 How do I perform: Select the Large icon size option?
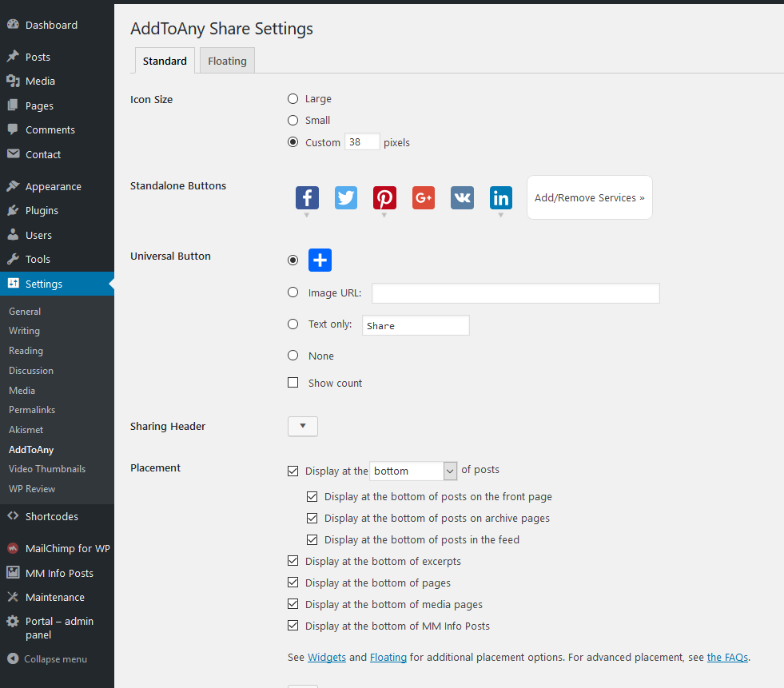pos(293,99)
